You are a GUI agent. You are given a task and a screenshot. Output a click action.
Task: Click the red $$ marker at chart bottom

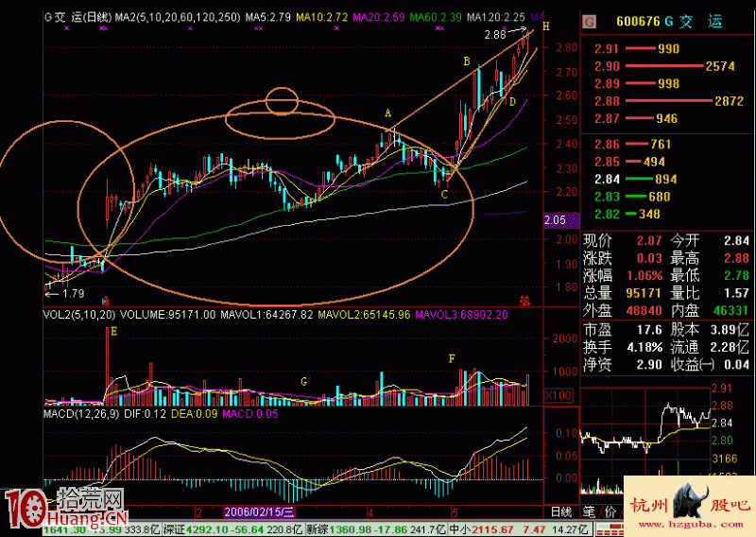524,302
